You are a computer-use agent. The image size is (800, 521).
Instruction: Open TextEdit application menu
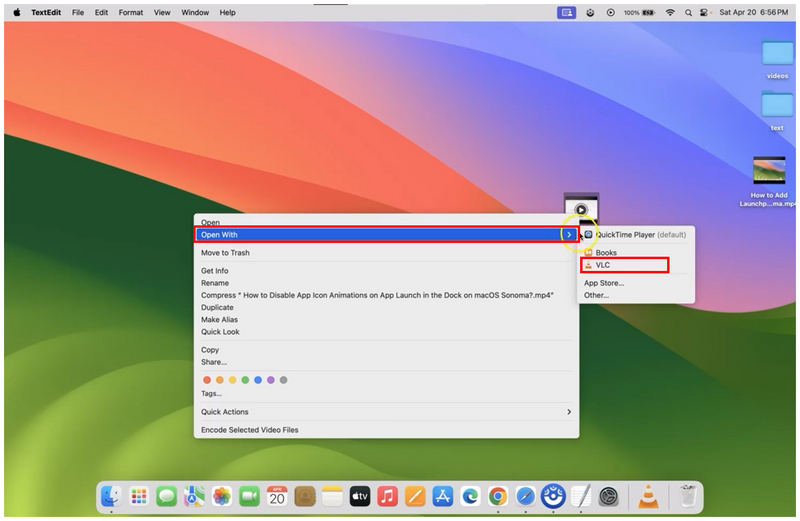coord(46,12)
